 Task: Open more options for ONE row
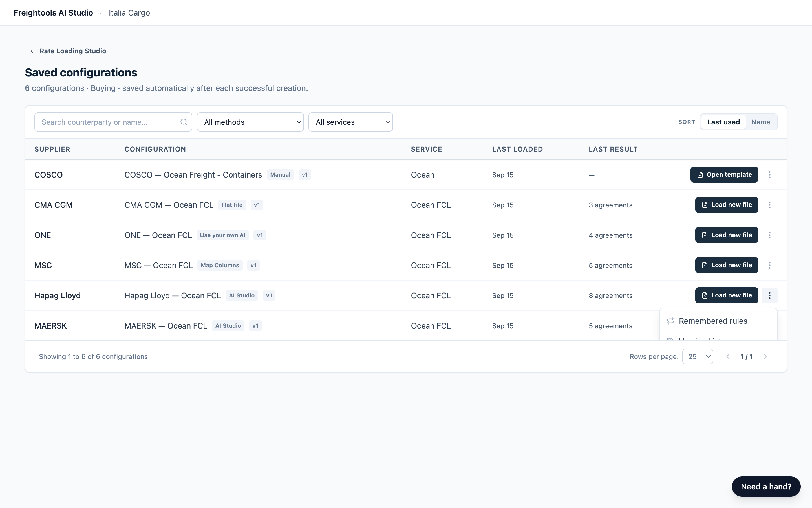coord(769,235)
